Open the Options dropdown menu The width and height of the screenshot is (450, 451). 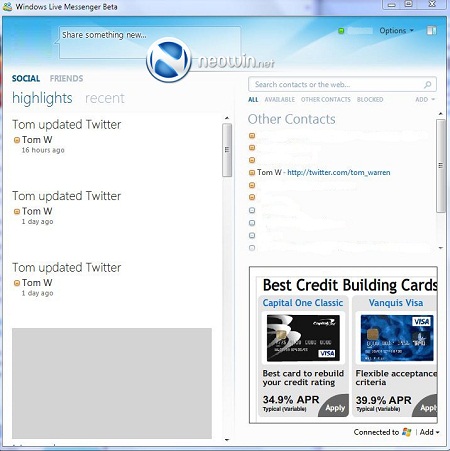click(x=396, y=31)
